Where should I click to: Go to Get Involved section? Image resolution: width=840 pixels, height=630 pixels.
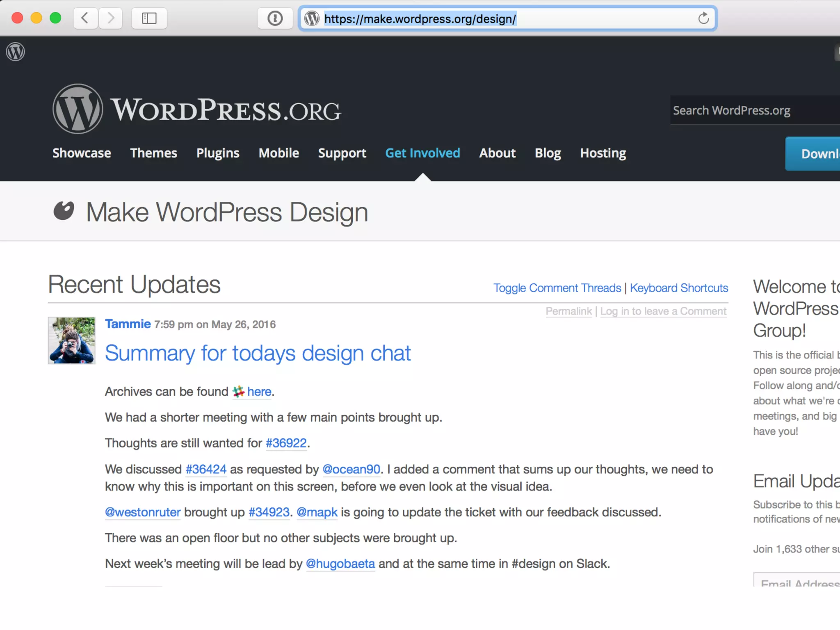coord(422,153)
